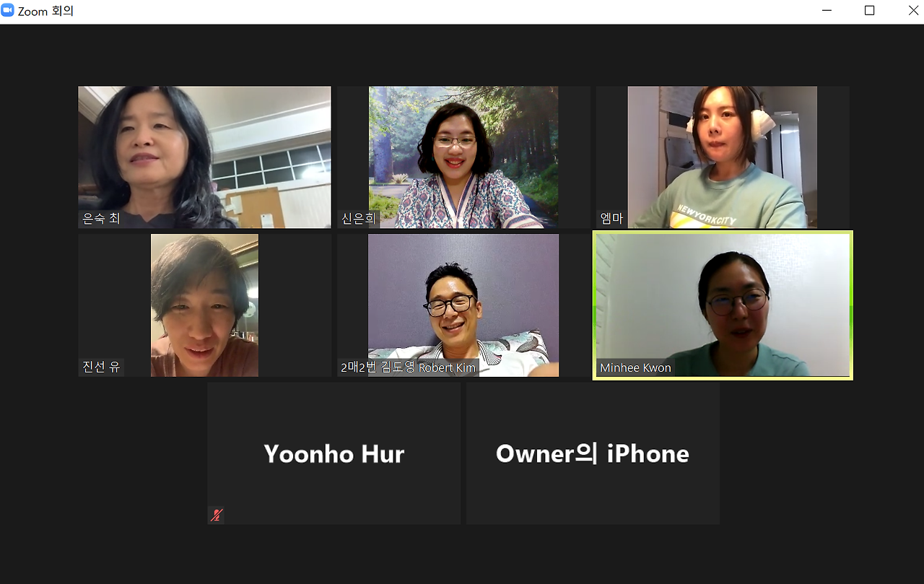Viewport: 924px width, 584px height.
Task: Click the Zoom 회의 window title text
Action: click(46, 11)
